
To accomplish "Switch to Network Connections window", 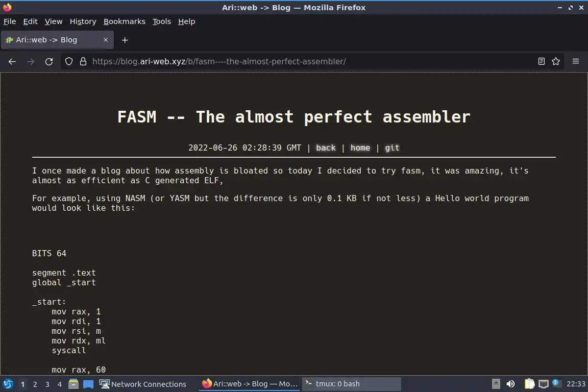I will coord(142,384).
